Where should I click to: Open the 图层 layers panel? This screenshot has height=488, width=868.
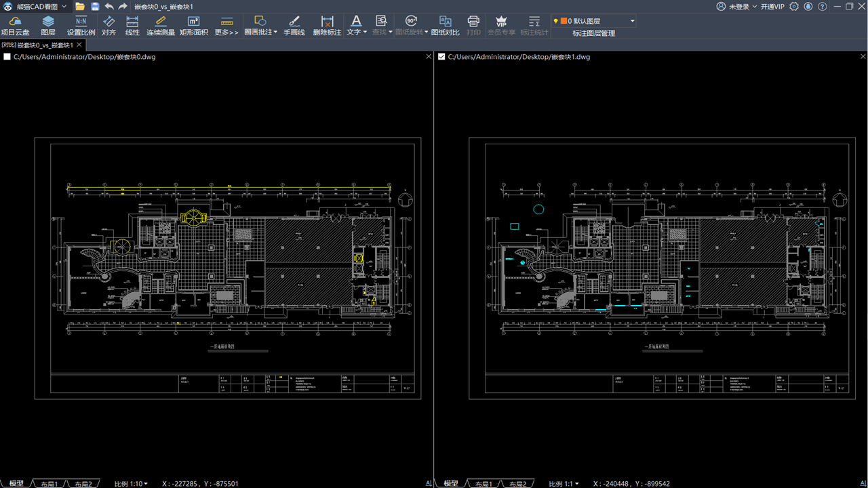click(48, 26)
